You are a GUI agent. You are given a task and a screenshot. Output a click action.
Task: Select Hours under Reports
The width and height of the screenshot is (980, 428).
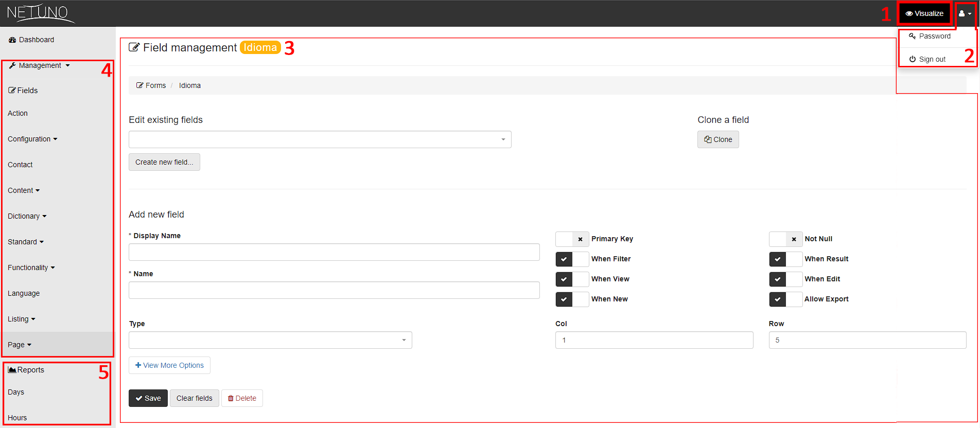pos(17,418)
